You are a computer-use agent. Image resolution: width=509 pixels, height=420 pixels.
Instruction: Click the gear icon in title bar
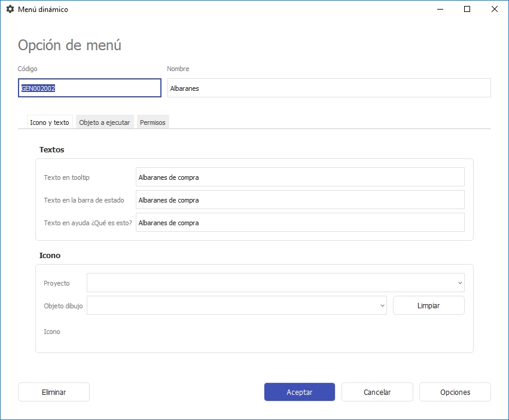pos(10,10)
